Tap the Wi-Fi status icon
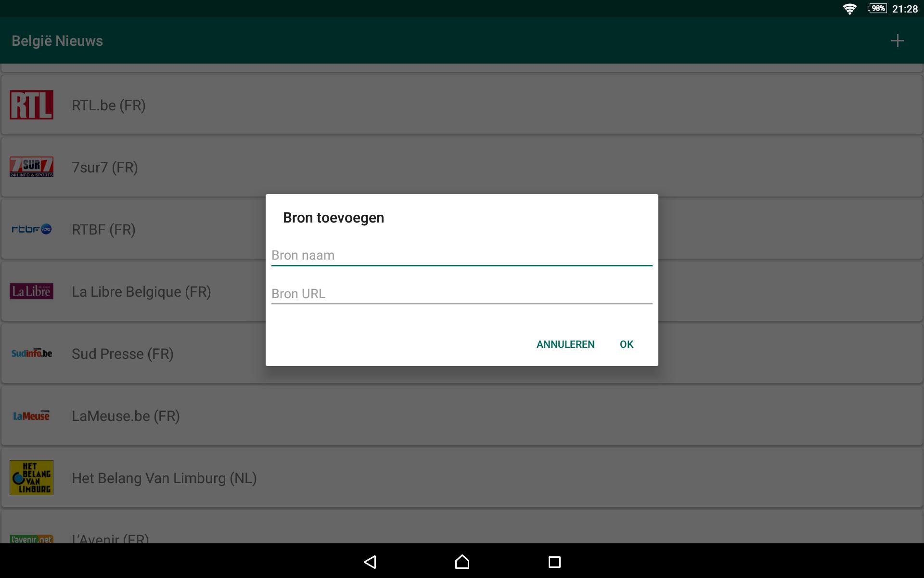 [849, 9]
